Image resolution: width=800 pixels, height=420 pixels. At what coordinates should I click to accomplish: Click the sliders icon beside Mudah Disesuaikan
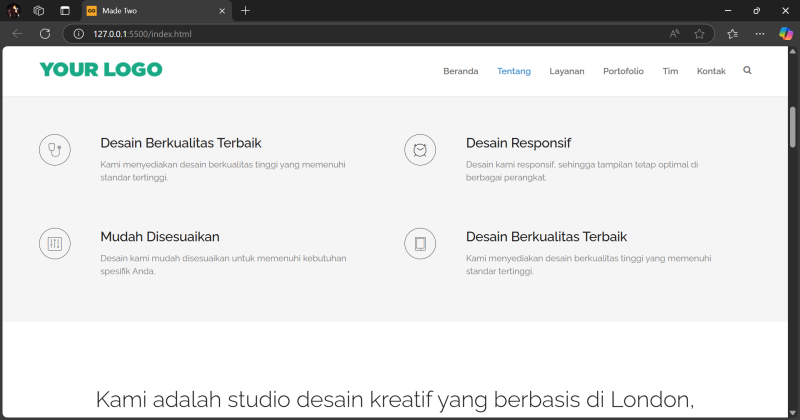tap(54, 244)
